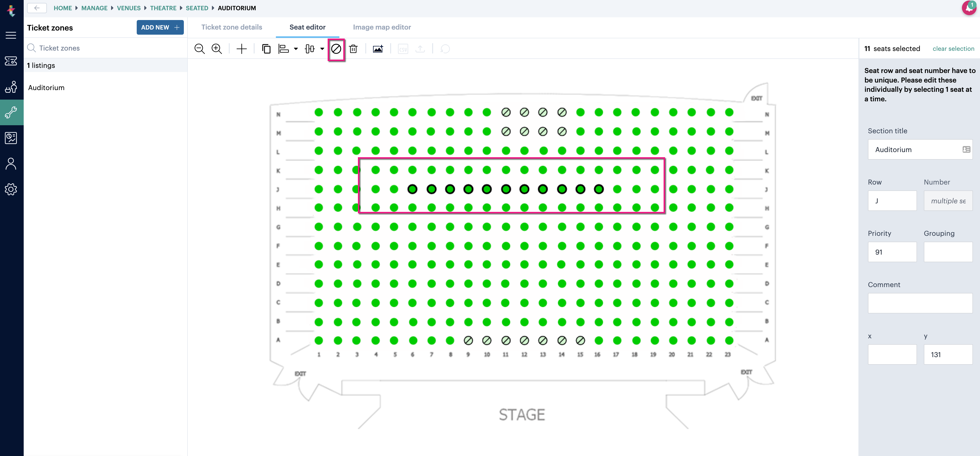Click the undo rotate arrow icon
The width and height of the screenshot is (980, 456).
pos(445,49)
